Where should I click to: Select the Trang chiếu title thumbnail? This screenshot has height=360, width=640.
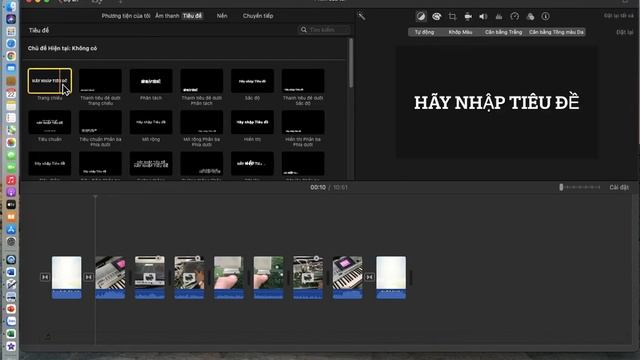(x=50, y=81)
